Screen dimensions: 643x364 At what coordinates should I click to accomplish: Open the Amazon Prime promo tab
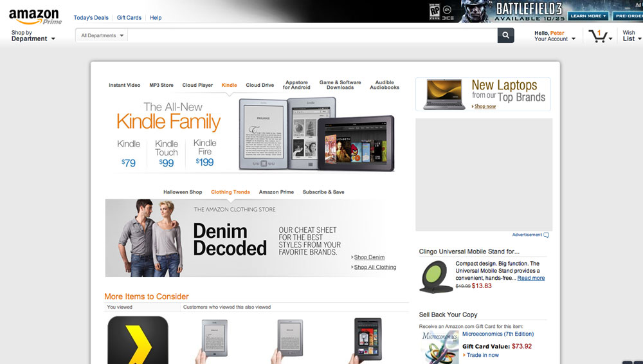click(x=276, y=192)
